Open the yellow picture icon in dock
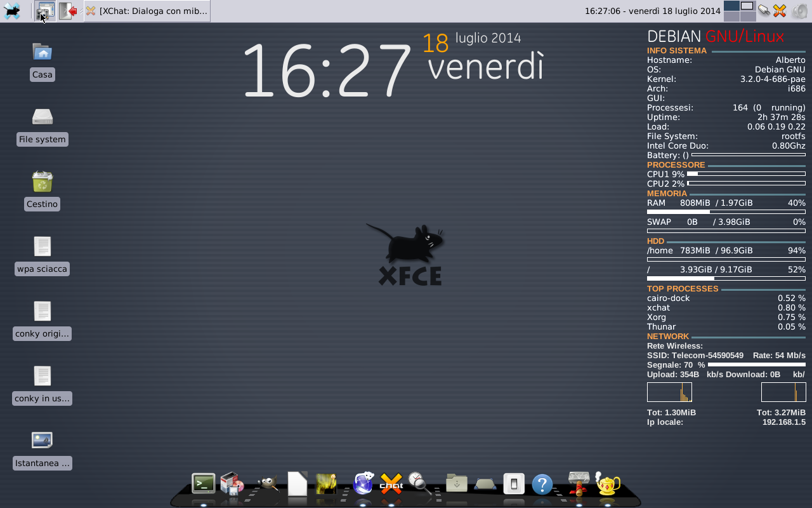 click(x=326, y=484)
